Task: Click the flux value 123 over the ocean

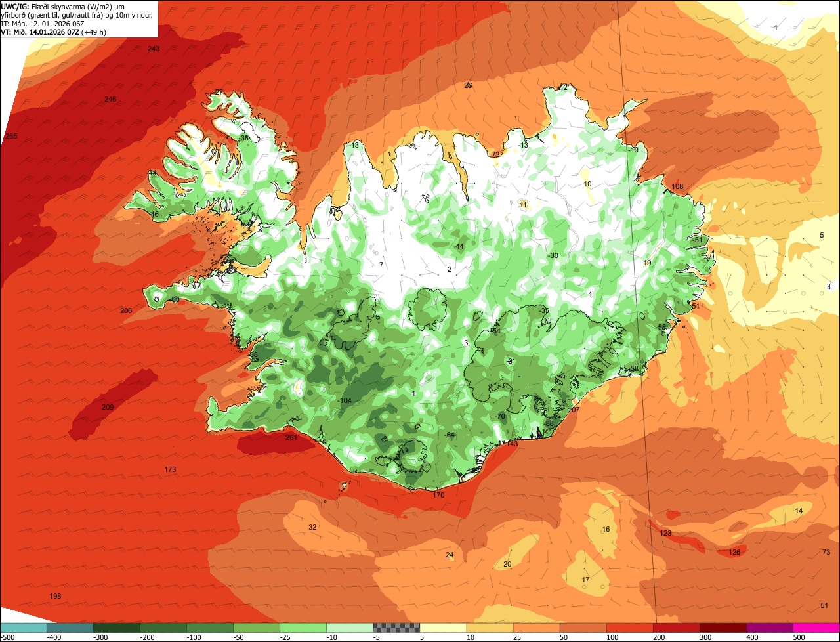Action: click(665, 533)
